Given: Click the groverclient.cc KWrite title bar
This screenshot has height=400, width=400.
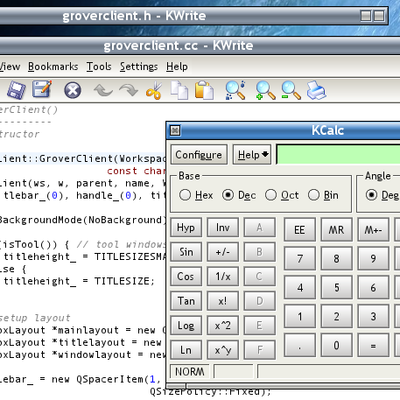Looking at the screenshot, I should [200, 46].
